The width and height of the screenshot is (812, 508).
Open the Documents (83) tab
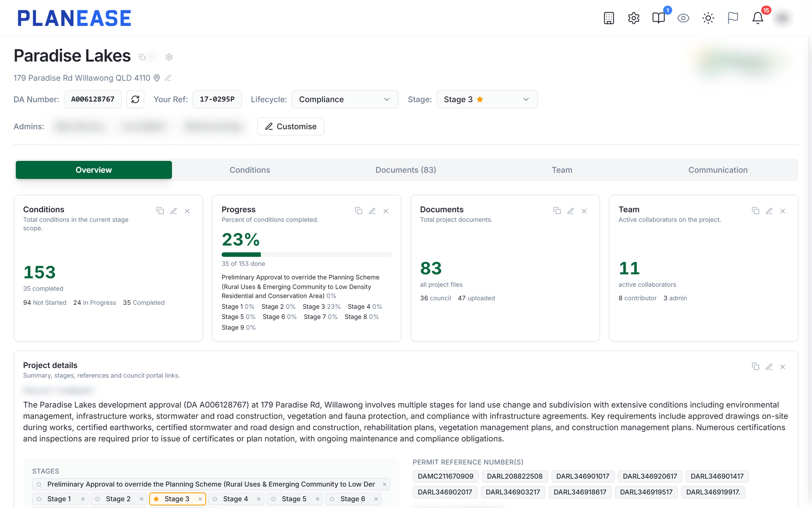coord(406,170)
